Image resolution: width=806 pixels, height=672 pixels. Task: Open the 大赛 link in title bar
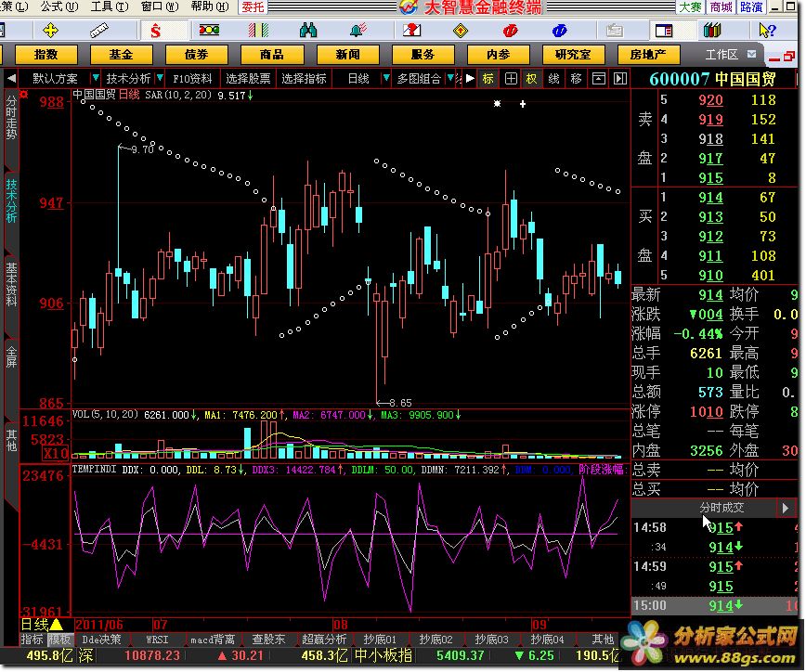tap(690, 7)
